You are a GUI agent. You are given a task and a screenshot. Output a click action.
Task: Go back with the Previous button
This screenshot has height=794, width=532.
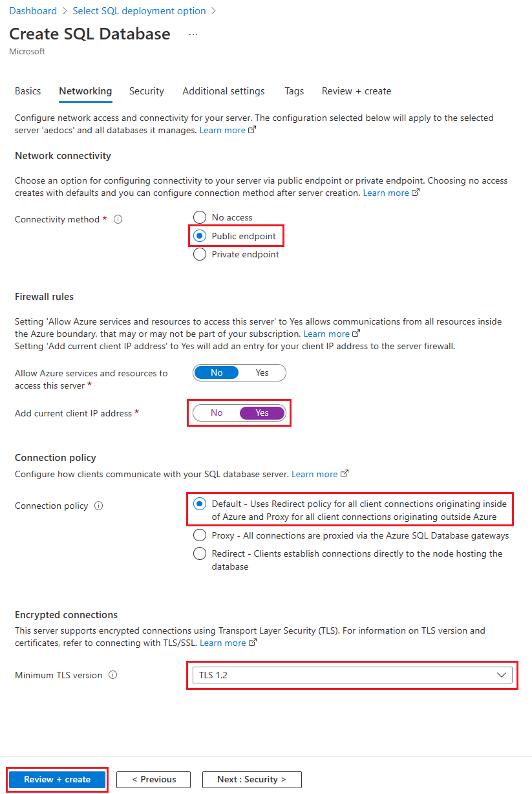(x=154, y=779)
